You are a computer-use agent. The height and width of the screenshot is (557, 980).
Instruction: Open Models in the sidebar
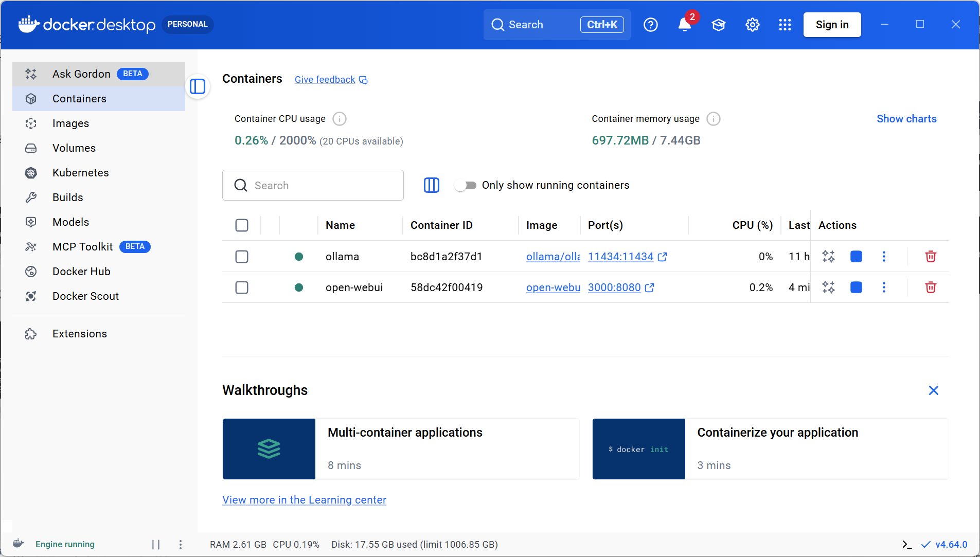pyautogui.click(x=99, y=222)
